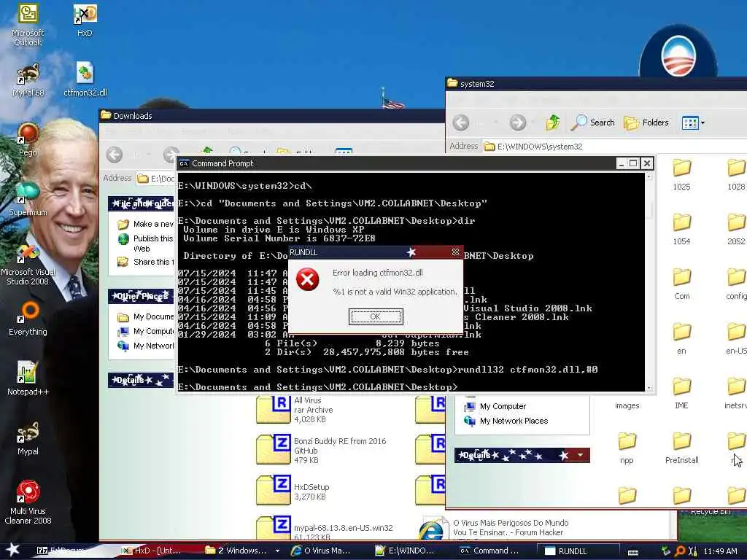Select the mypal-68.13.8.en-US.win32 archive
The height and width of the screenshot is (560, 747).
tap(325, 529)
